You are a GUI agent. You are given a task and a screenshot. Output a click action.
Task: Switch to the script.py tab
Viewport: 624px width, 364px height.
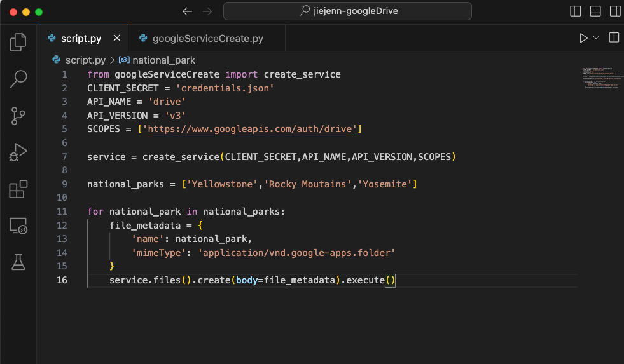click(81, 39)
